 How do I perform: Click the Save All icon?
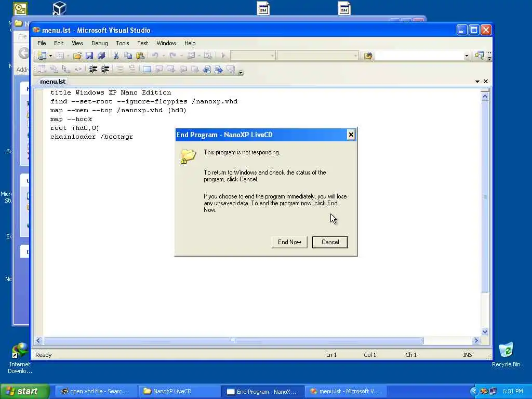coord(101,56)
